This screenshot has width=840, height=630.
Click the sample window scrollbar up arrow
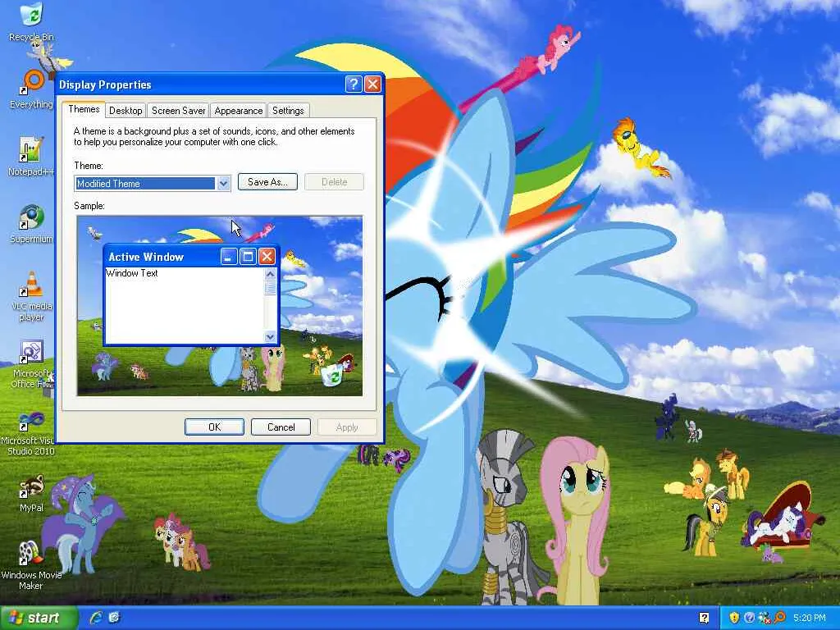[x=270, y=274]
